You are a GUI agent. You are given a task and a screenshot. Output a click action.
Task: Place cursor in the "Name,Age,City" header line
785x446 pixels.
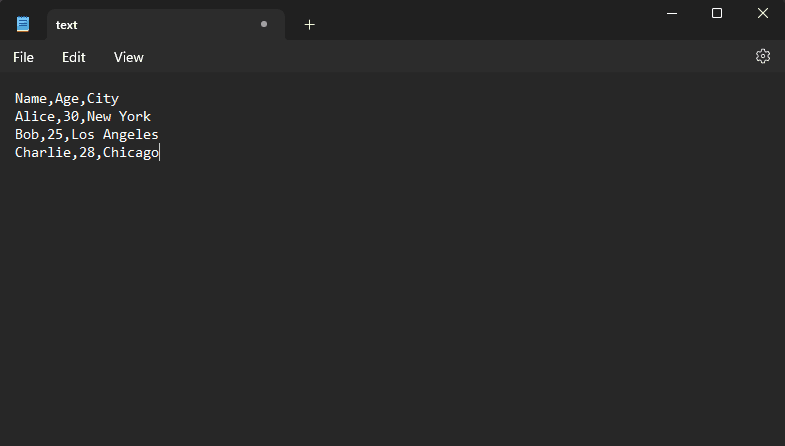[x=67, y=99]
